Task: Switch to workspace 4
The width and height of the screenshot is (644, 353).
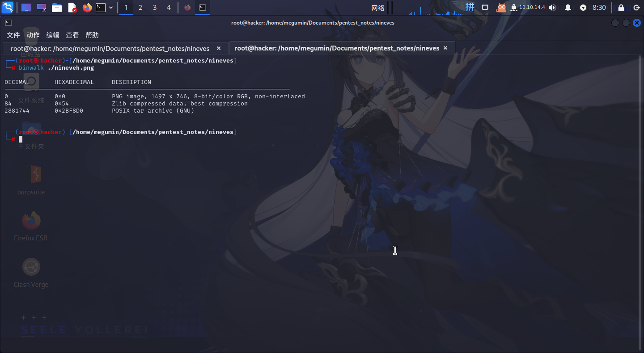Action: (169, 8)
